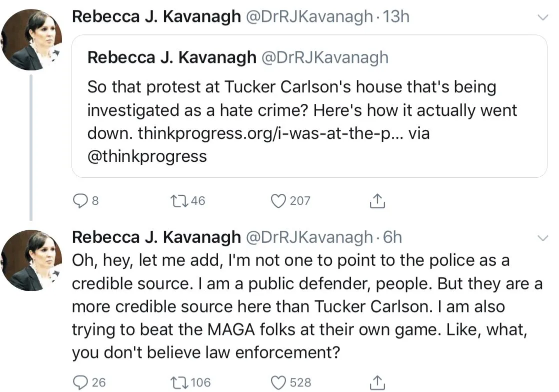The image size is (559, 392).
Task: Click Rebecca J. Kavanagh name on 13h tweet
Action: (x=156, y=16)
